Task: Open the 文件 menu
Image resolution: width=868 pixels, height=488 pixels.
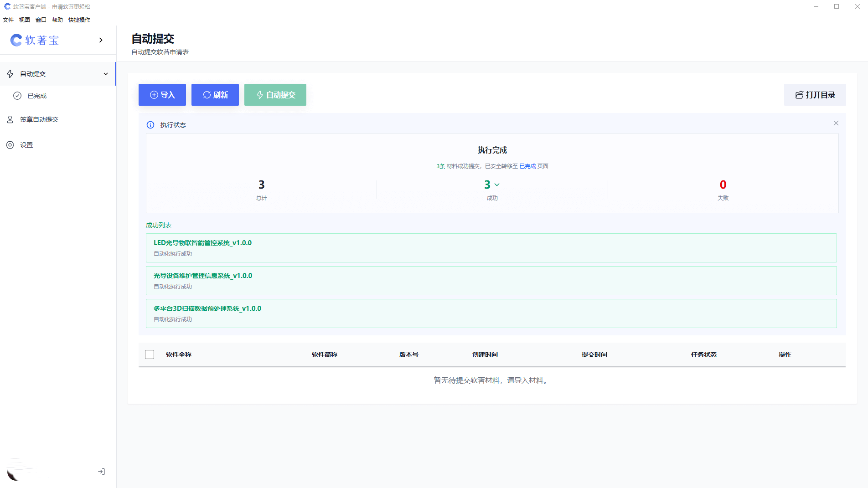Action: click(8, 20)
